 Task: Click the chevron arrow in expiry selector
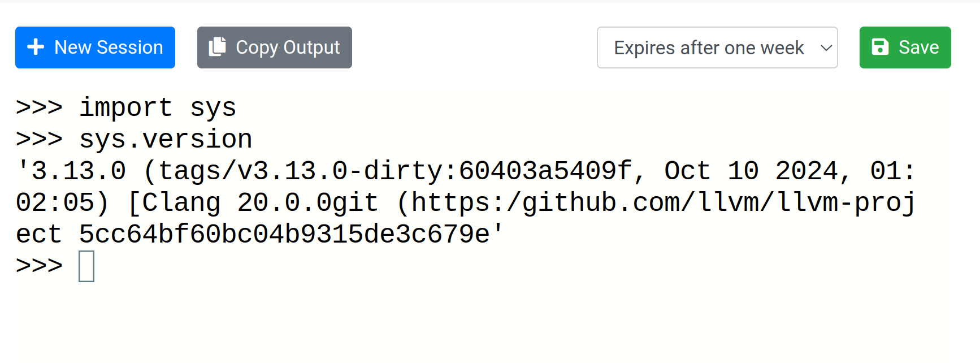pos(826,48)
